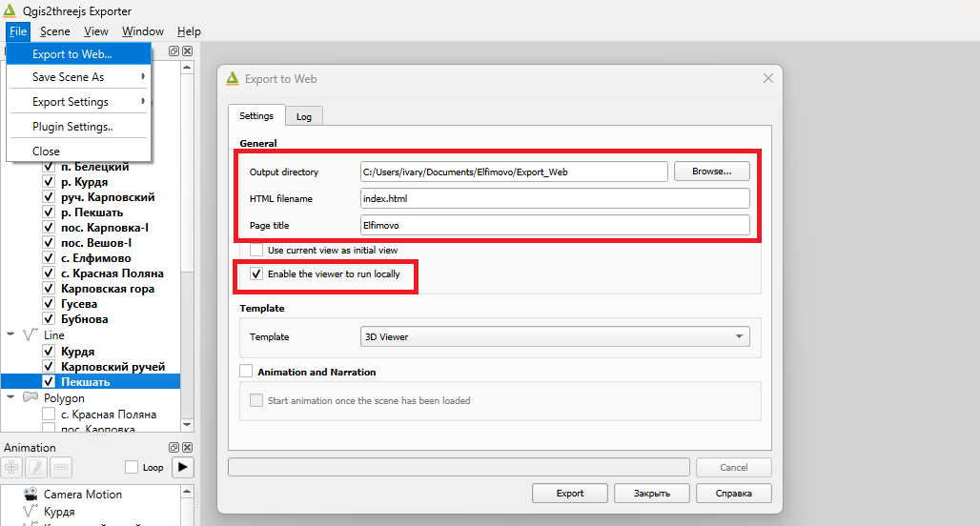This screenshot has width=980, height=526.
Task: Open the View menu
Action: pos(96,31)
